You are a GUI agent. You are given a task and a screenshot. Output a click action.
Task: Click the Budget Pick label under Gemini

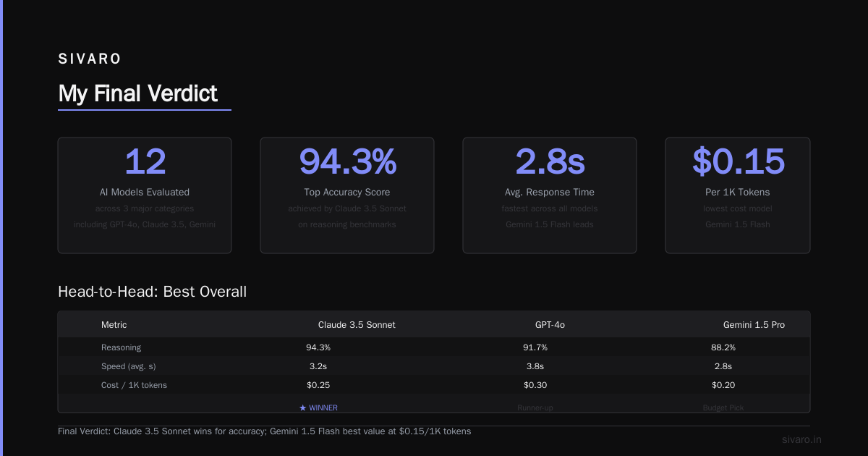(723, 408)
